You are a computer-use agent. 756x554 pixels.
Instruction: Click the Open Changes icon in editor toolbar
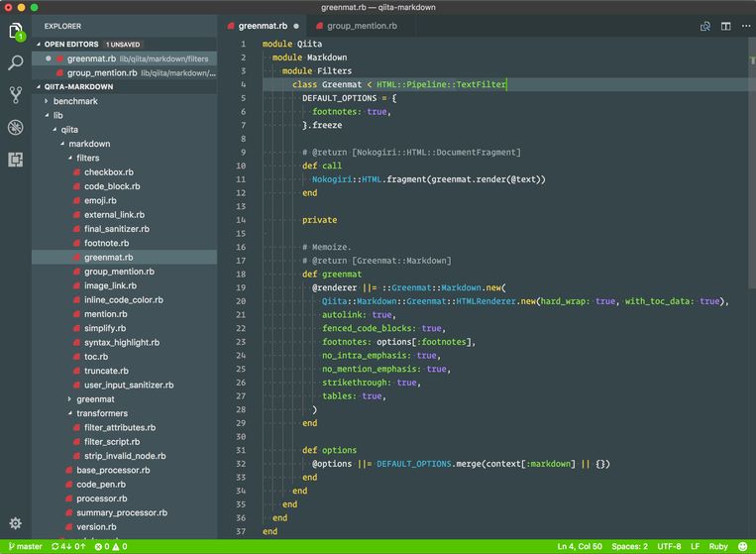[x=704, y=26]
